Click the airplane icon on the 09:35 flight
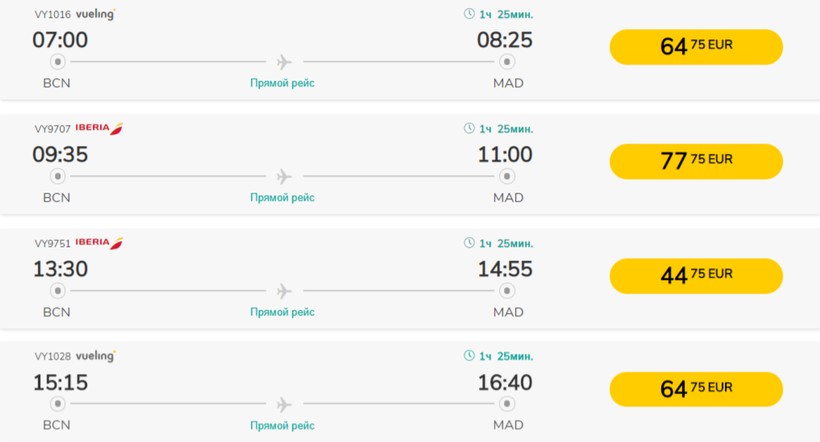820x442 pixels. 283,177
